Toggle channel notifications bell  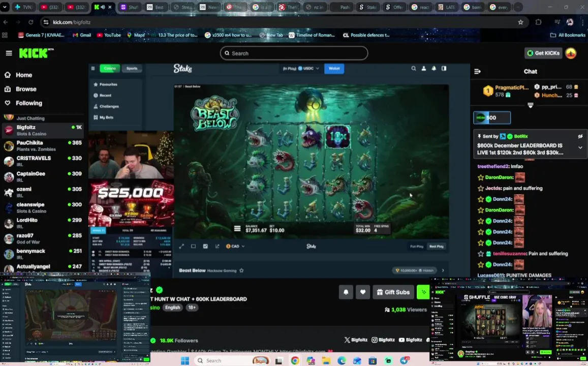click(346, 292)
